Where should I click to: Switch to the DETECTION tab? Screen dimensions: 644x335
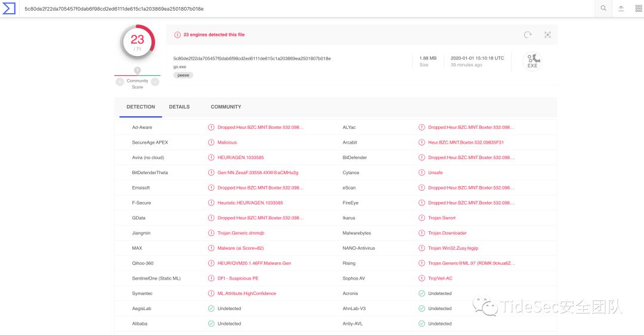coord(141,107)
